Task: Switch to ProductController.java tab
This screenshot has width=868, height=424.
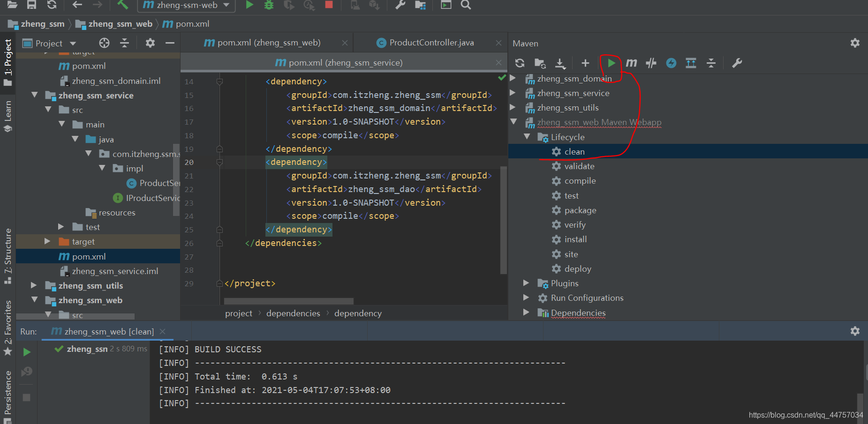Action: [426, 43]
